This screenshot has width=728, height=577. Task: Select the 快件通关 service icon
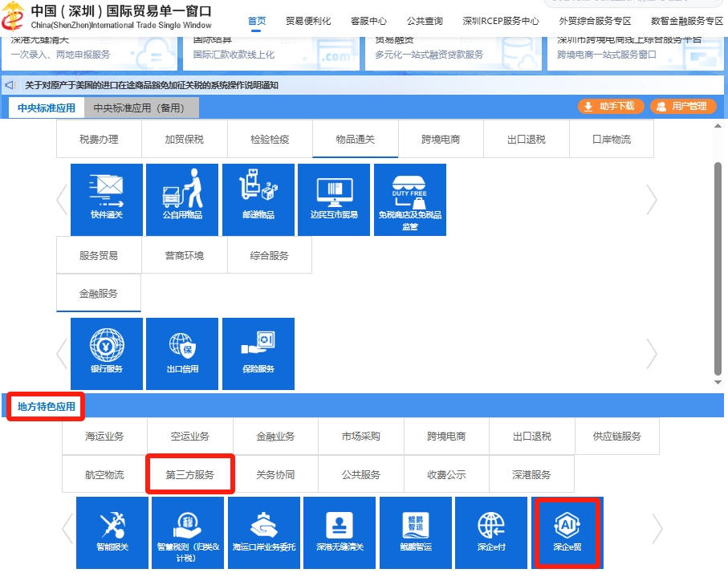click(x=107, y=200)
